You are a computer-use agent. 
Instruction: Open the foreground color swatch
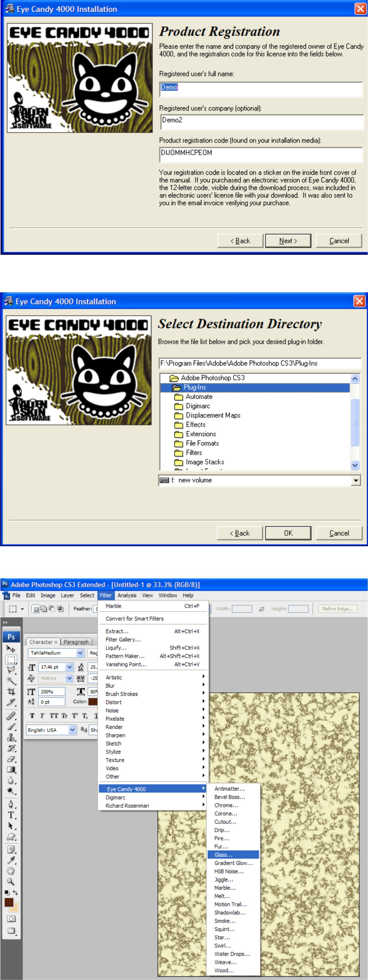tap(9, 902)
